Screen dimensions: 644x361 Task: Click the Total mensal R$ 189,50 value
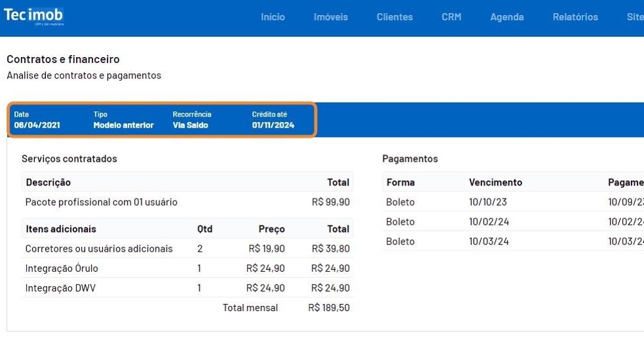tap(329, 307)
